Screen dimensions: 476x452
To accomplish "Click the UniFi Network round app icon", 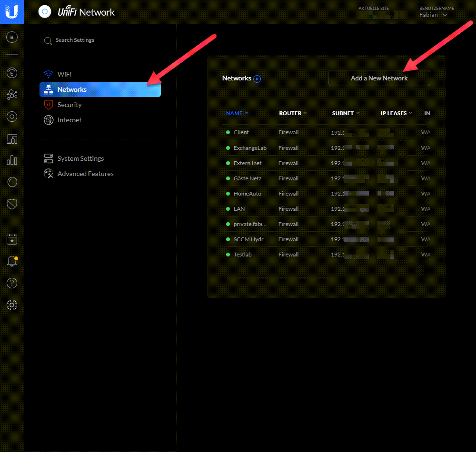I will pyautogui.click(x=45, y=12).
